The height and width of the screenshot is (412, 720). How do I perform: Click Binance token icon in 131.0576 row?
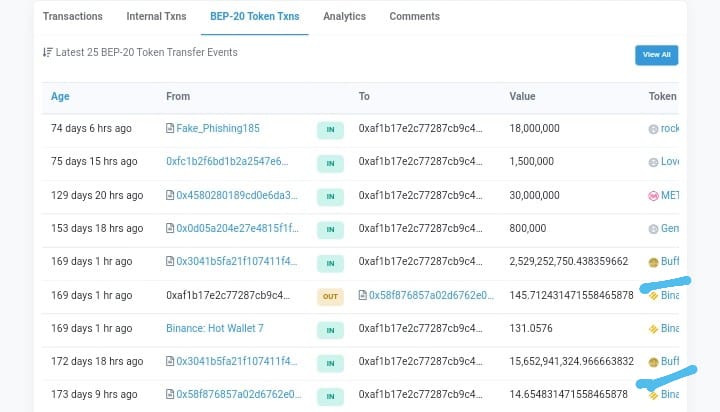(x=653, y=329)
